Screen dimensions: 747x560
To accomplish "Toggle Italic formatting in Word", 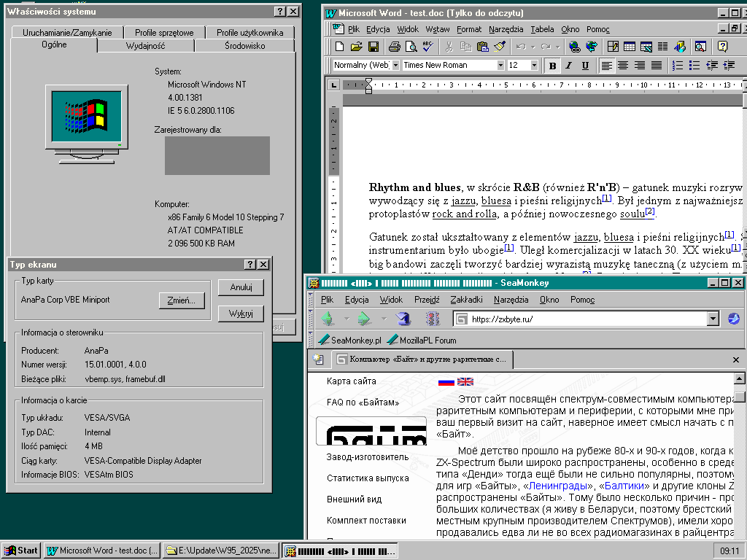I will click(x=569, y=65).
